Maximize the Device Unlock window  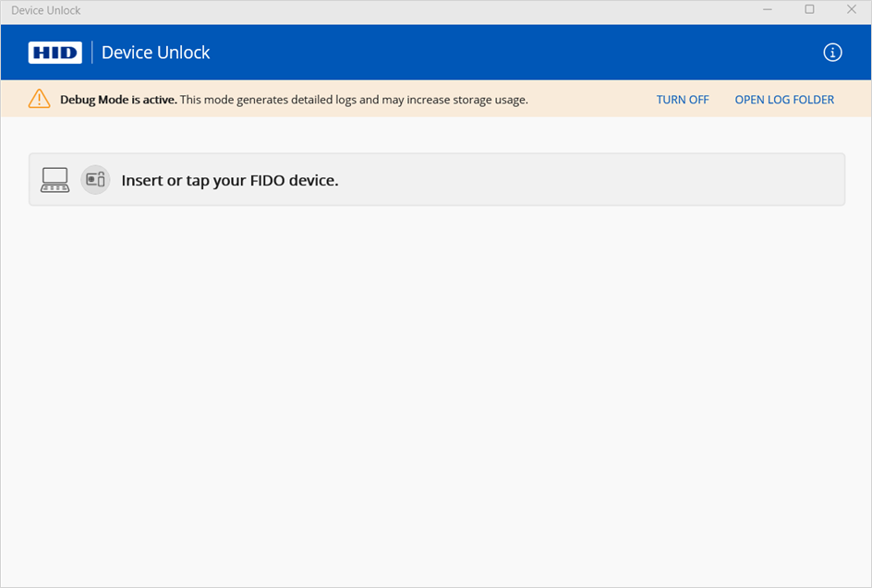[x=809, y=10]
